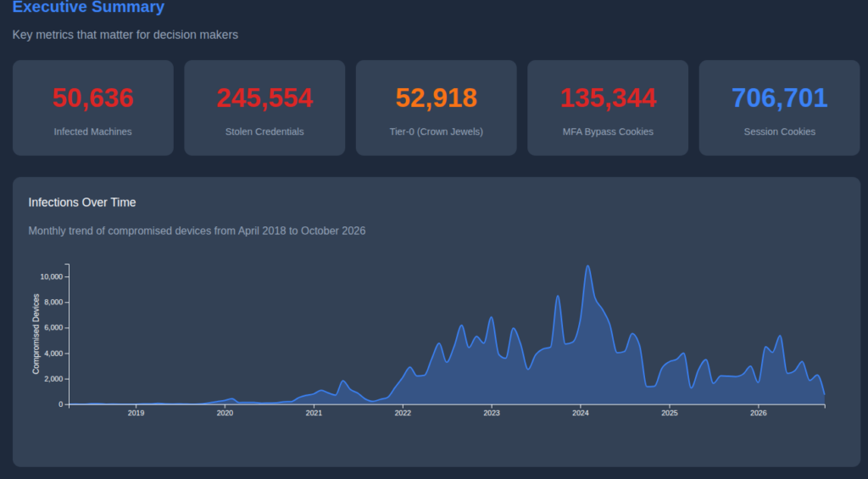The height and width of the screenshot is (479, 868).
Task: Click the 2025 x-axis label
Action: coord(670,413)
